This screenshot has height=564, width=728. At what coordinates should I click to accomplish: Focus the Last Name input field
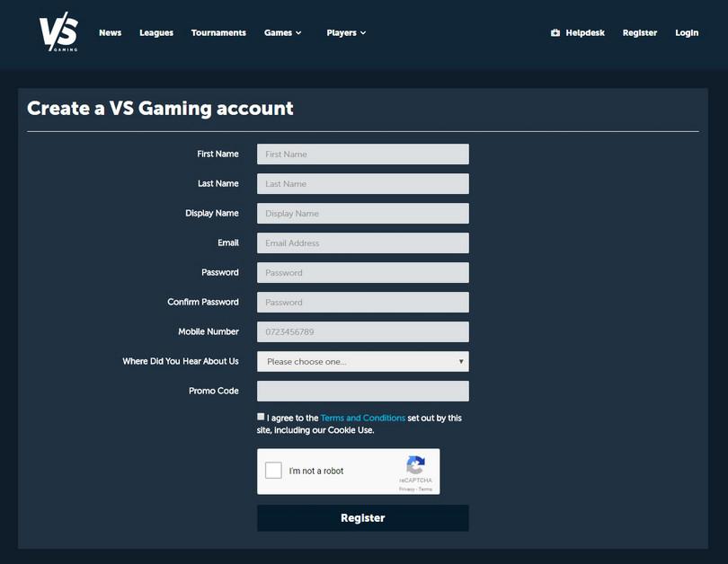tap(362, 184)
